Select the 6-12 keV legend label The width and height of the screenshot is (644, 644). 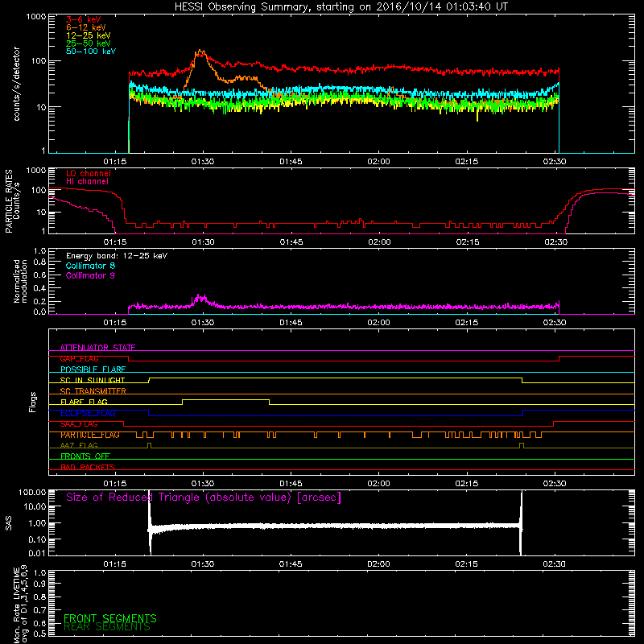[x=86, y=27]
